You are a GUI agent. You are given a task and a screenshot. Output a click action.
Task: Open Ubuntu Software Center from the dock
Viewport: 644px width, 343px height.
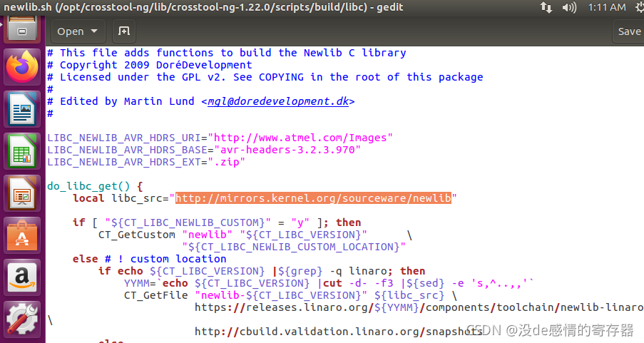pyautogui.click(x=22, y=235)
